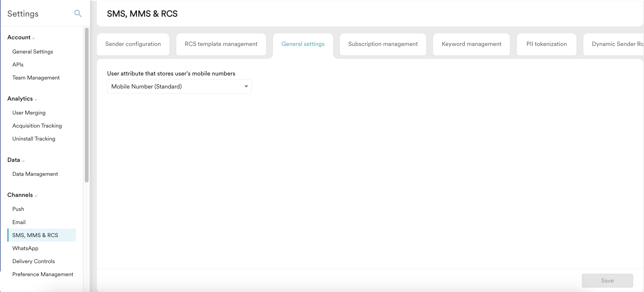Open General Settings under Account
This screenshot has width=644, height=292.
(32, 52)
